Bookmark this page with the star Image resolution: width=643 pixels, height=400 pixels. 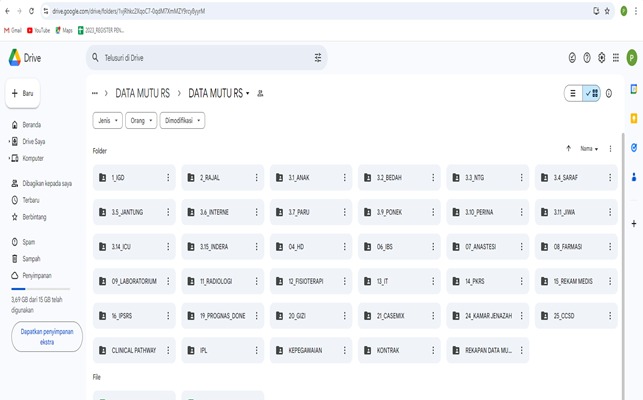(609, 11)
